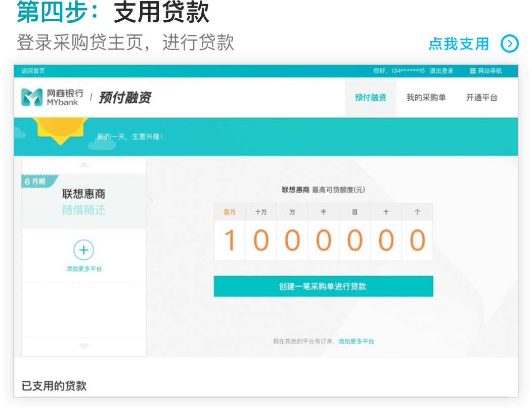Click the 十万 column header
Screen dimensions: 532x411
tap(260, 212)
